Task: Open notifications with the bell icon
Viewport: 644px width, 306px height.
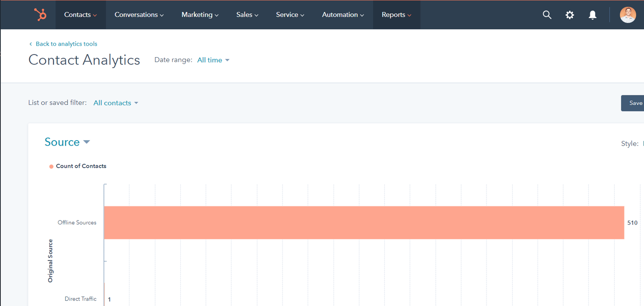Action: pos(592,15)
